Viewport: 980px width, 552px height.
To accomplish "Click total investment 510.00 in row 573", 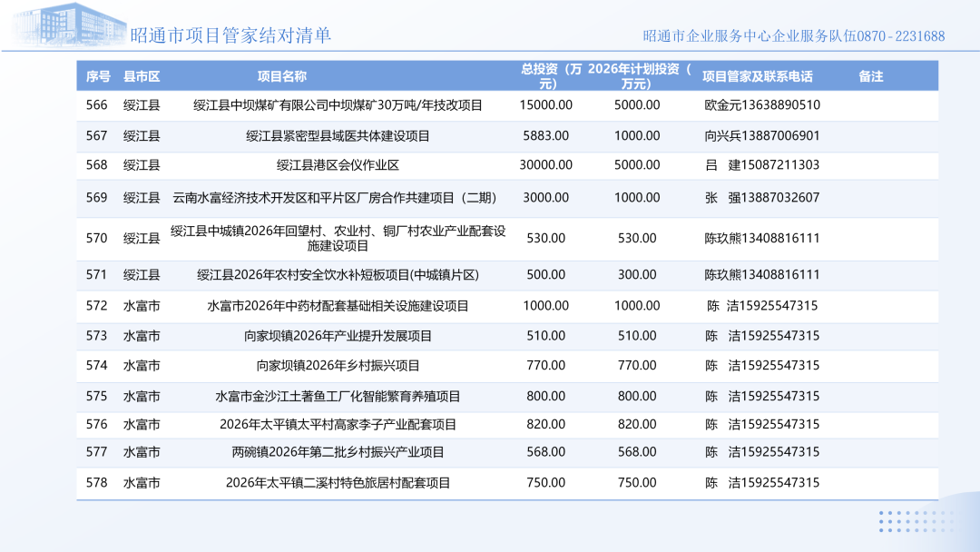I will (545, 336).
